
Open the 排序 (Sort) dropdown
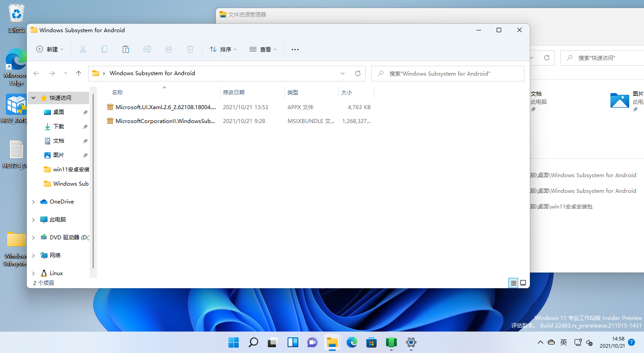[x=223, y=49]
